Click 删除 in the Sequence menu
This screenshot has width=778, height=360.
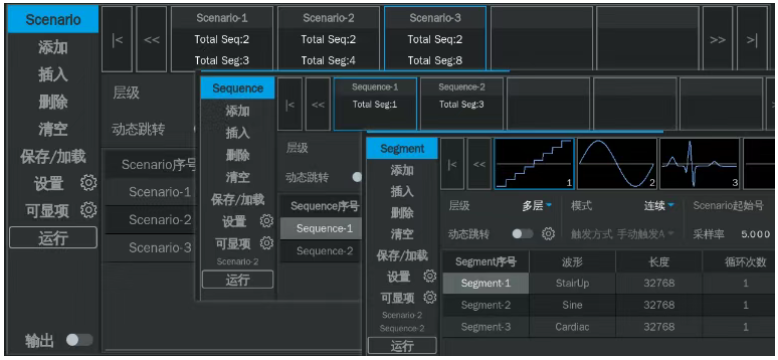tap(238, 155)
